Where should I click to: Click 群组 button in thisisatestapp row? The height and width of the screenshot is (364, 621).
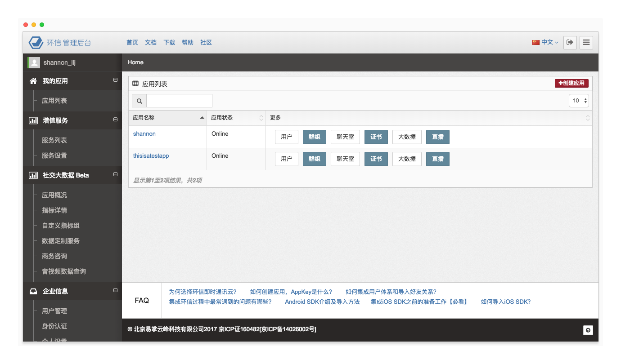315,159
